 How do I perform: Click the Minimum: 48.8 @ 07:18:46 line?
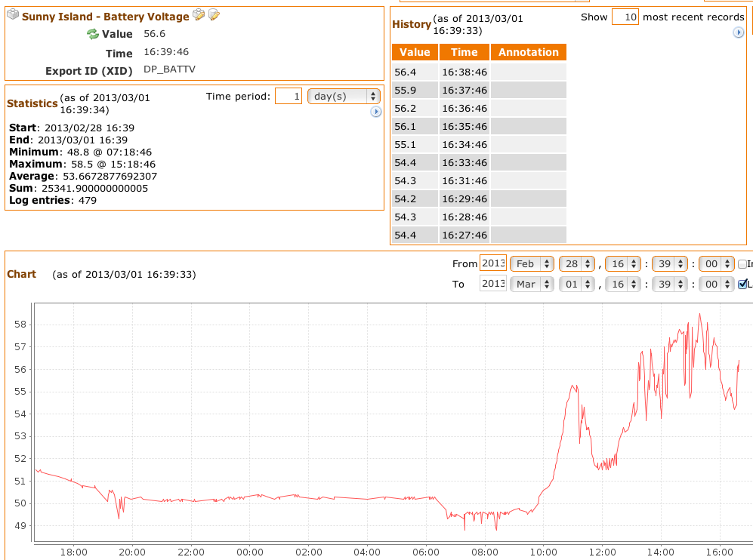click(x=81, y=152)
